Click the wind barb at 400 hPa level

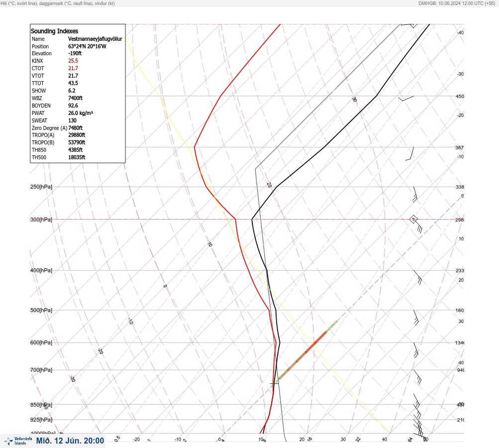coord(418,277)
